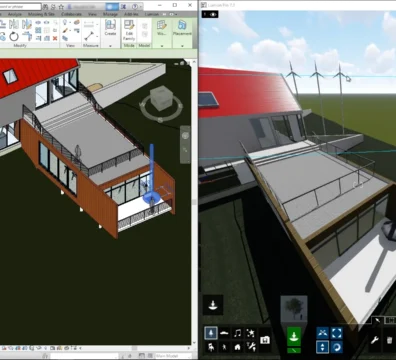The width and height of the screenshot is (396, 360).
Task: Expand the Placement panel dropdown arrow
Action: pyautogui.click(x=182, y=46)
